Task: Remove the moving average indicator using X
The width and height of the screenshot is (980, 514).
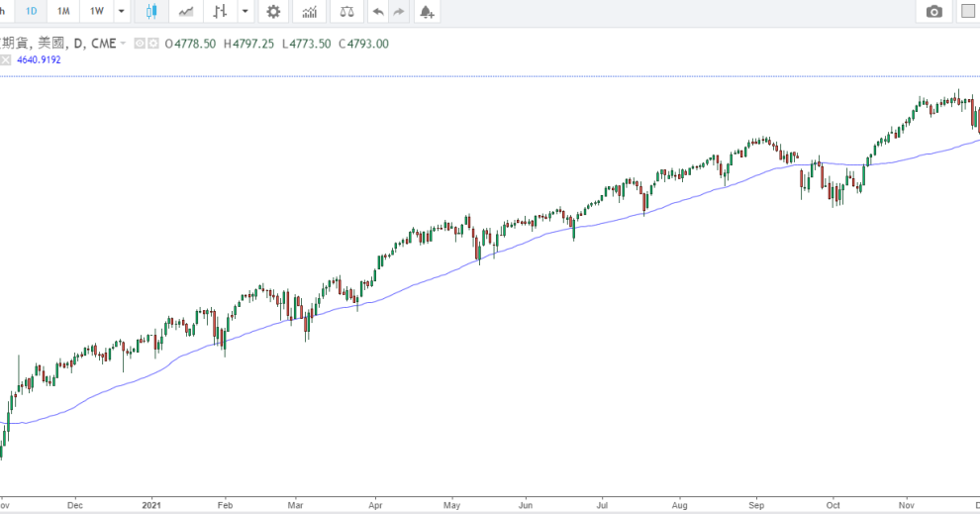Action: [5, 59]
